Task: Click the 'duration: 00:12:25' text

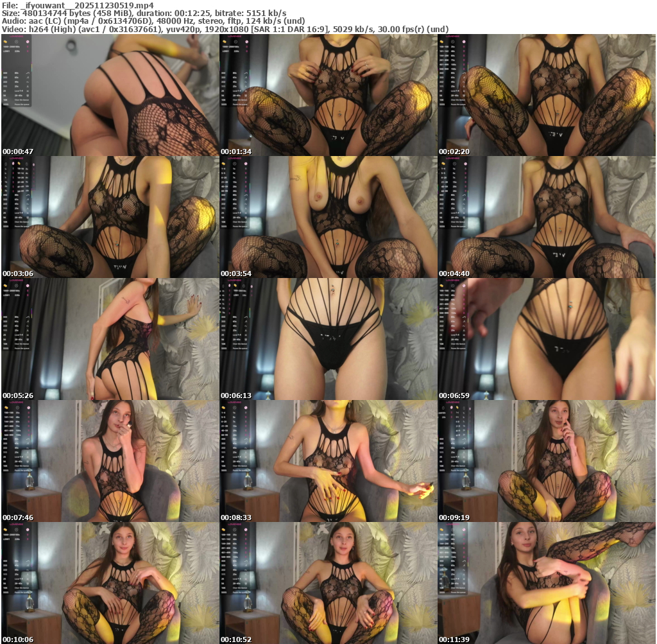Action: [x=173, y=13]
